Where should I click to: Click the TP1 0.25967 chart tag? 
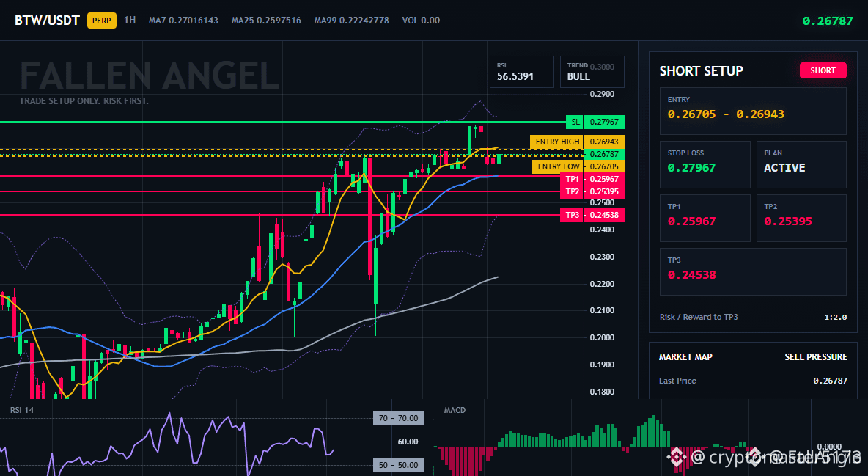(592, 179)
